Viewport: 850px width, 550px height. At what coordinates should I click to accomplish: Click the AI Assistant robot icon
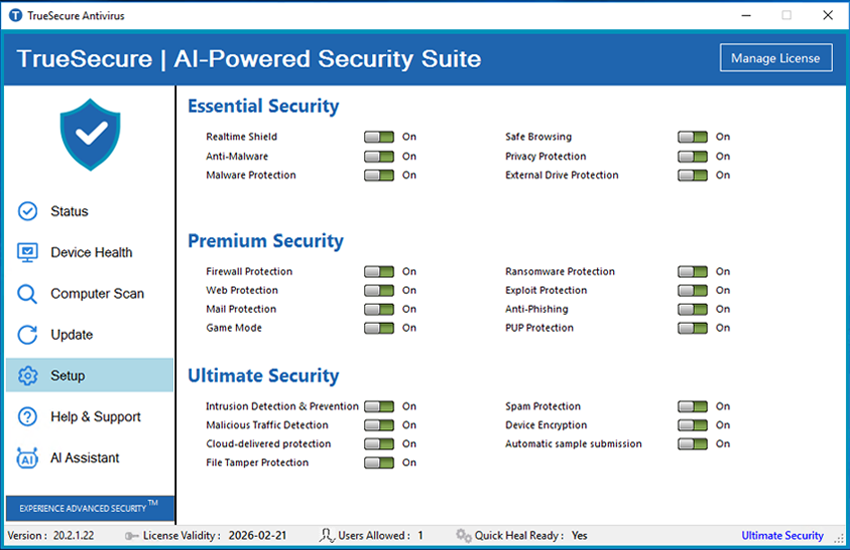click(x=28, y=458)
